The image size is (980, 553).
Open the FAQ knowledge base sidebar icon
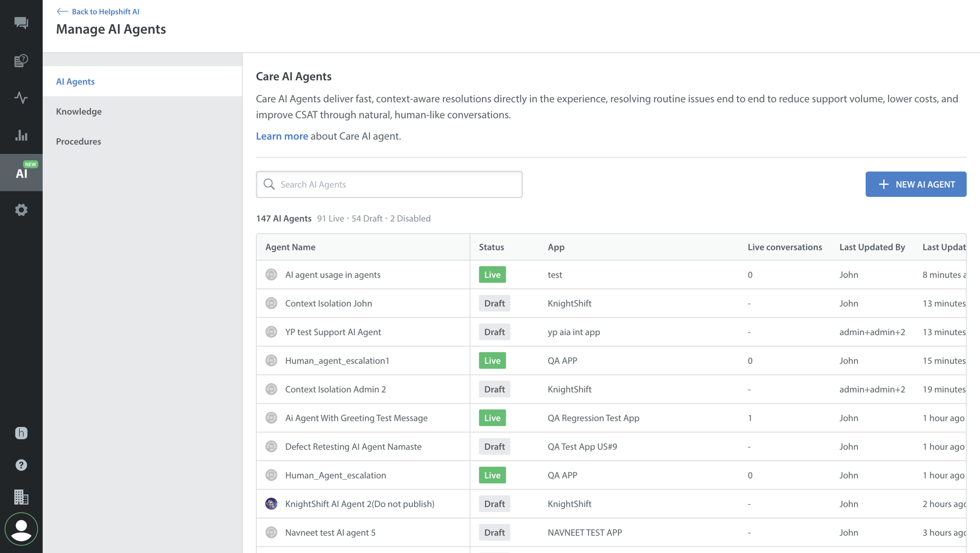click(21, 61)
